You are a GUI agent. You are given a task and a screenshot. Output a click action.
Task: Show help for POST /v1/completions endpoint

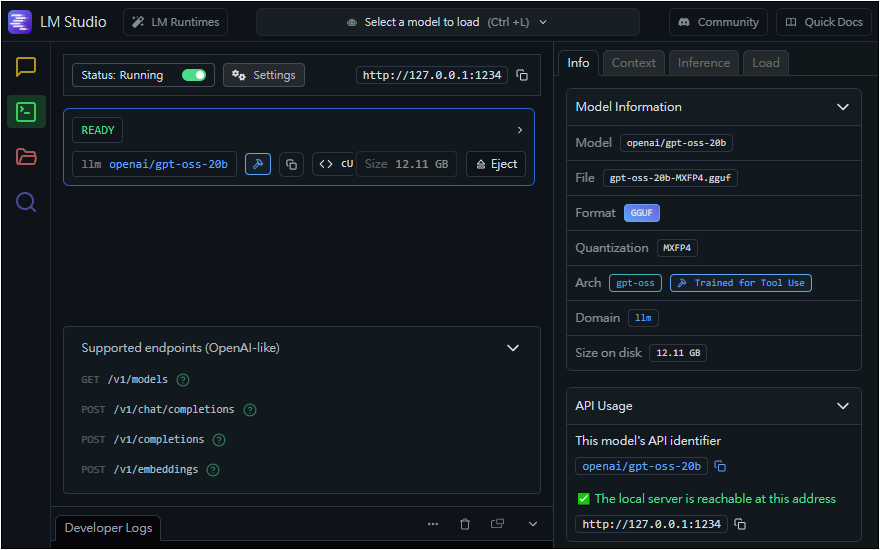pos(219,439)
